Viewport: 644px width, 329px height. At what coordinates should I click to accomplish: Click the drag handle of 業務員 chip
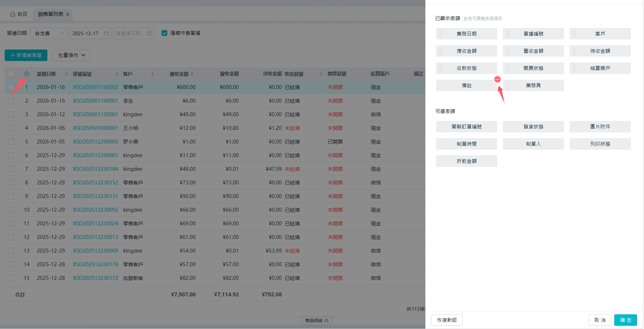pos(508,85)
